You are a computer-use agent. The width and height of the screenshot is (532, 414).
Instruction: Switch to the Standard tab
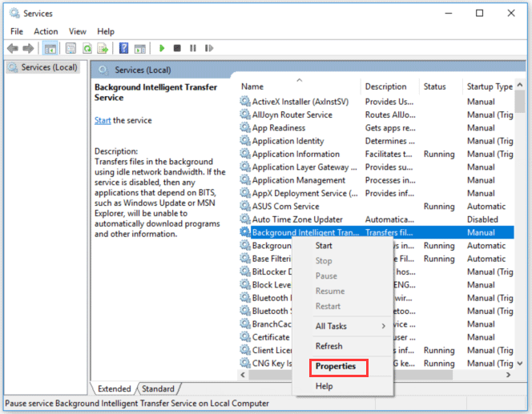[x=158, y=389]
